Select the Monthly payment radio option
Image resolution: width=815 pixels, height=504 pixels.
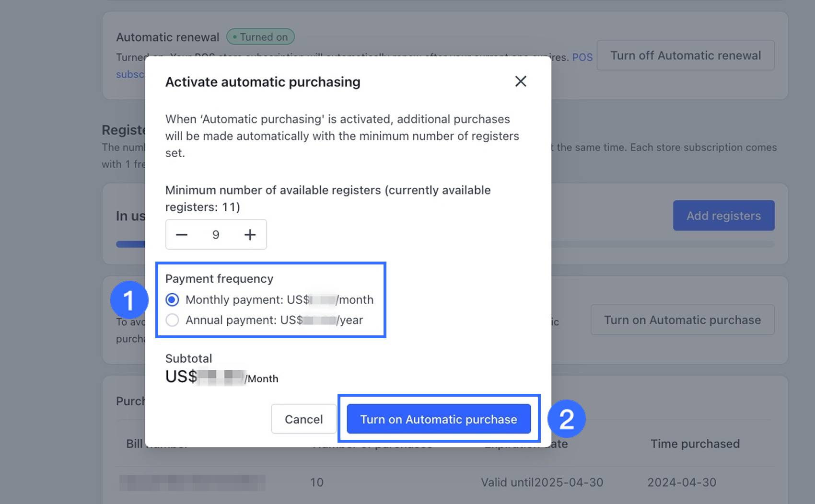173,300
